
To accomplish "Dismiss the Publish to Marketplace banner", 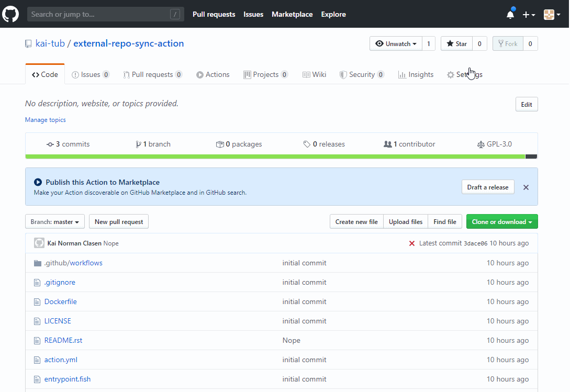I will pyautogui.click(x=526, y=187).
